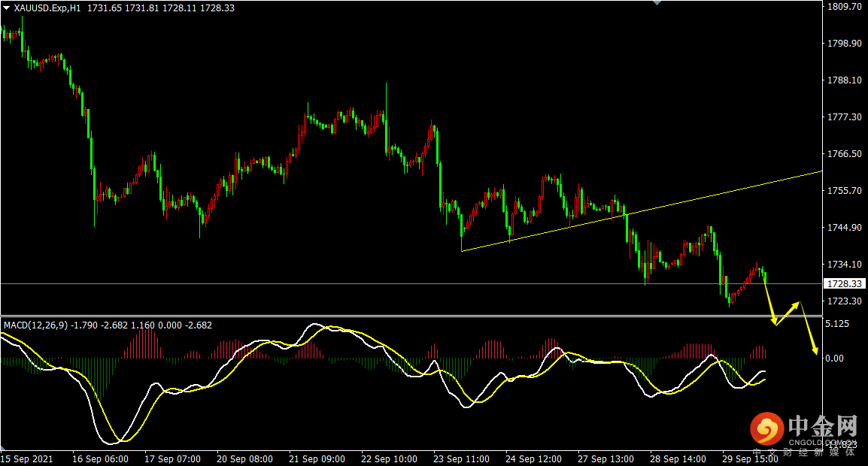The image size is (868, 466).
Task: Click price scale value 1788.10
Action: click(844, 80)
